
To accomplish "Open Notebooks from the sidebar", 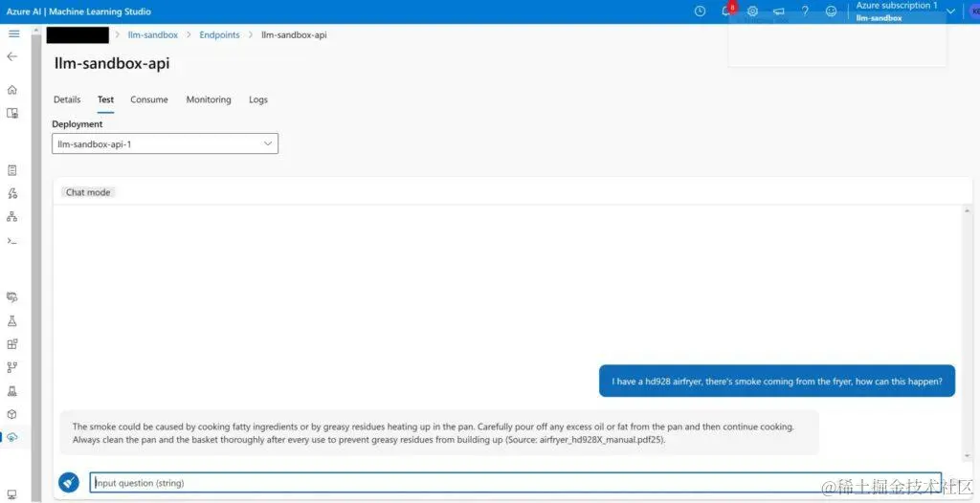I will (x=11, y=170).
